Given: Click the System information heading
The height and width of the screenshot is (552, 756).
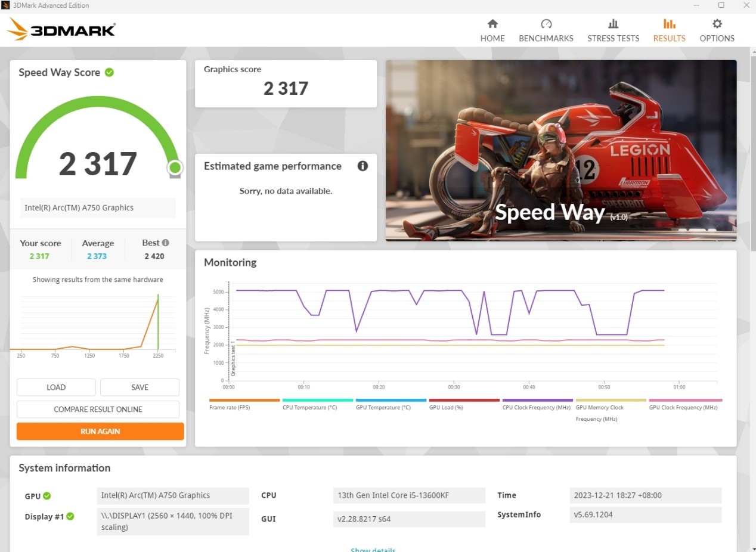Looking at the screenshot, I should click(64, 468).
